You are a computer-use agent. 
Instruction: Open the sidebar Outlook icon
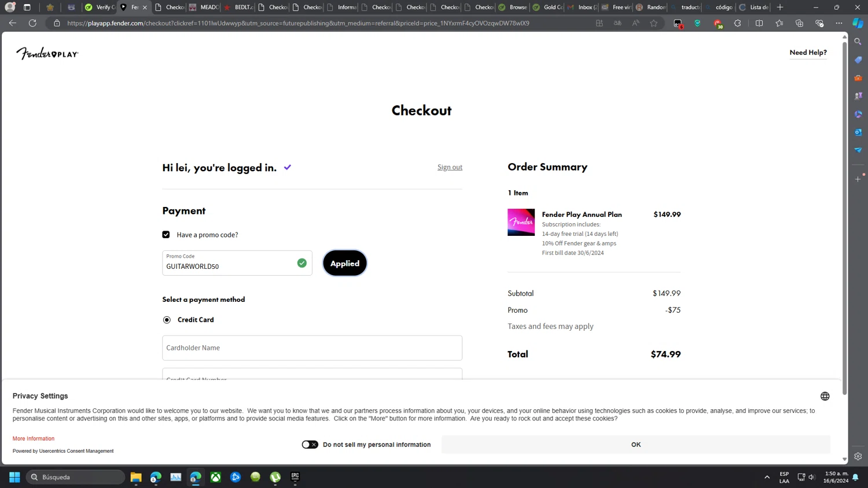858,132
